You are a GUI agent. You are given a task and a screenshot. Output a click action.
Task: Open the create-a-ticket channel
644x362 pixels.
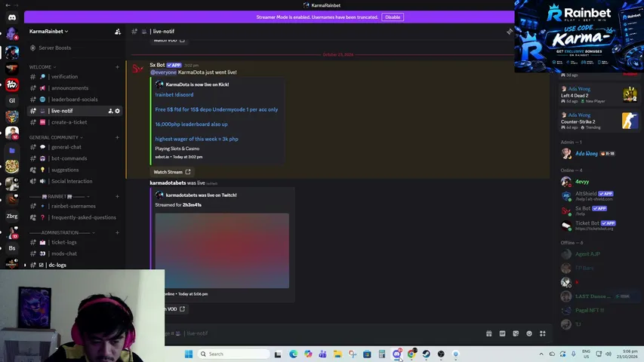tap(75, 122)
